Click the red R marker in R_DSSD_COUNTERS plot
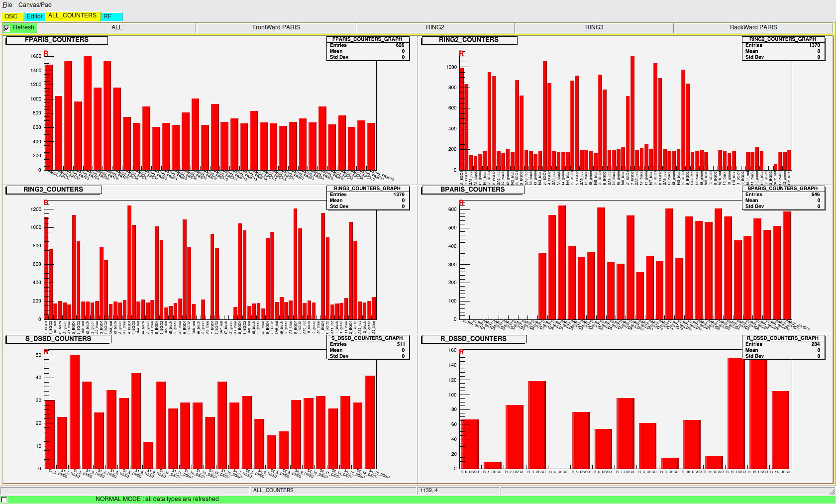The height and width of the screenshot is (504, 836). 461,352
